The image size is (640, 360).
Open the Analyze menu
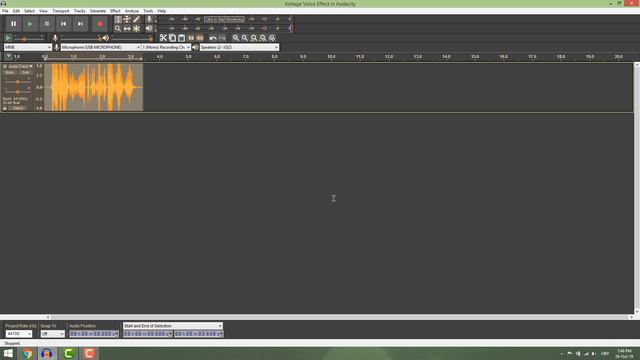[132, 11]
